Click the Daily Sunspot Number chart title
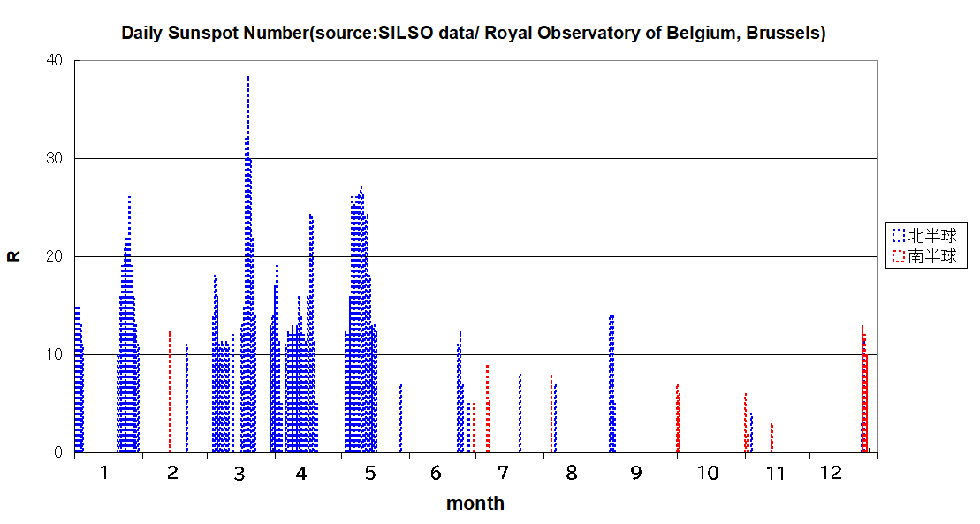This screenshot has height=524, width=980. (474, 34)
